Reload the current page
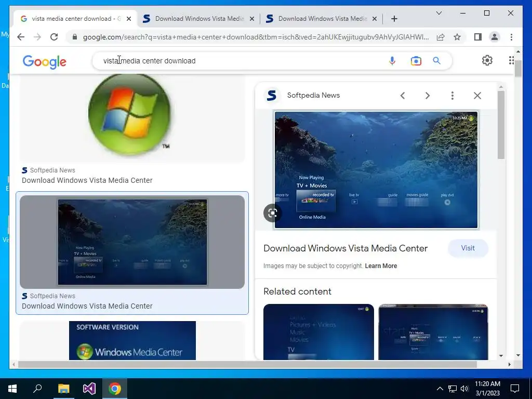 click(x=54, y=37)
